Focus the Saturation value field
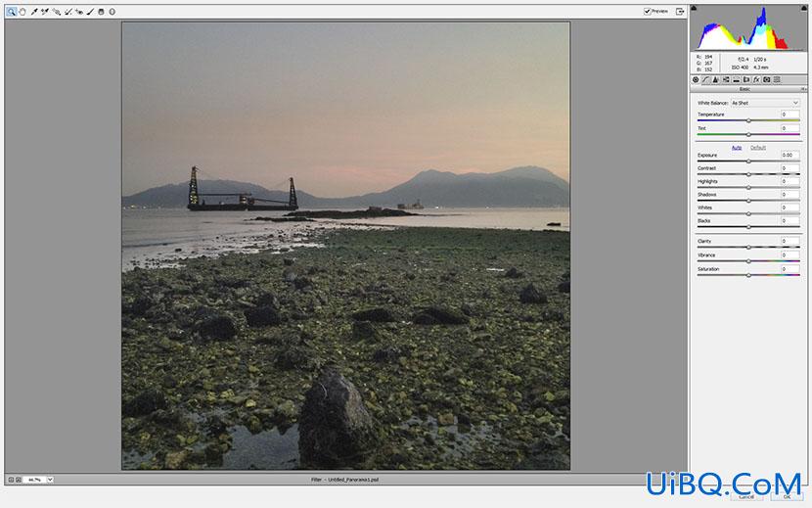The height and width of the screenshot is (508, 812). [789, 269]
